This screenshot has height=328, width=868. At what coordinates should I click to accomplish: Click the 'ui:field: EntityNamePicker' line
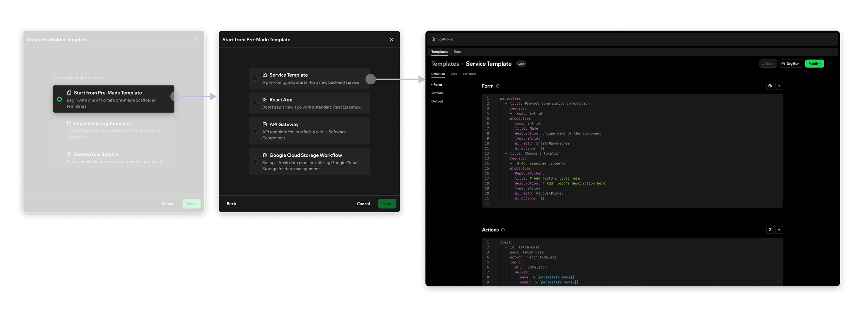coord(542,143)
